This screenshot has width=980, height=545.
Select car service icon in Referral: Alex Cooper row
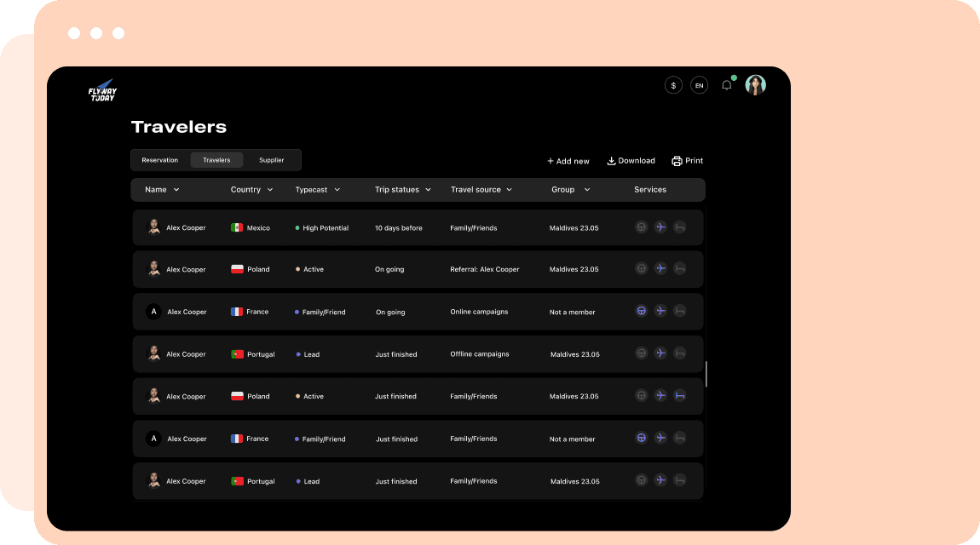641,268
